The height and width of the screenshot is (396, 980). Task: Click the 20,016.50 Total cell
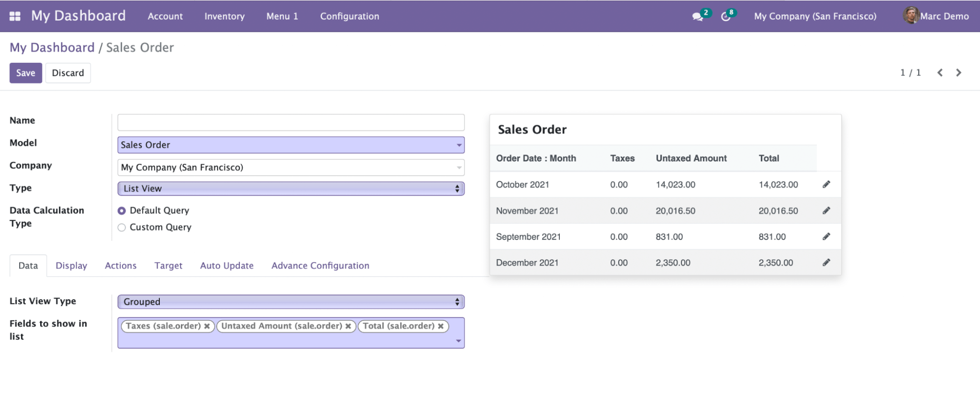779,211
